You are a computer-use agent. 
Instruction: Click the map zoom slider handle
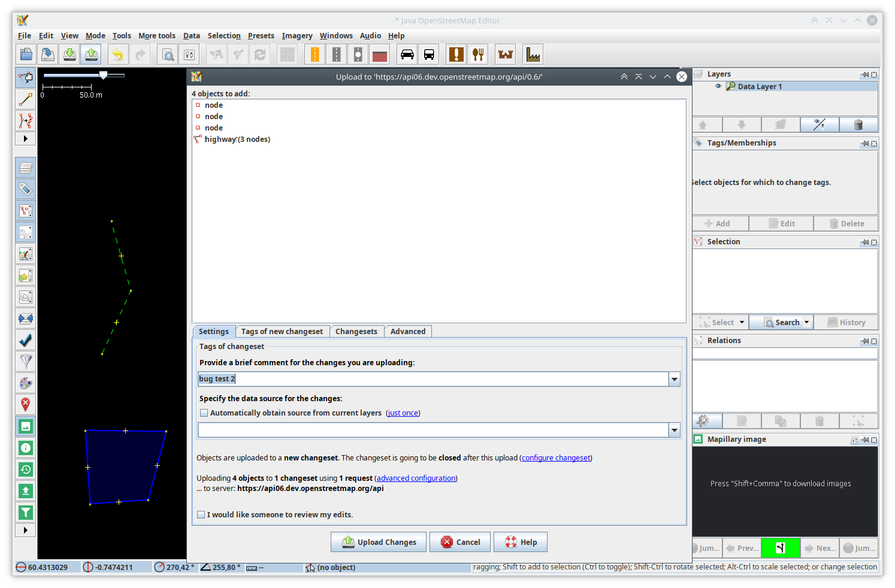(104, 75)
